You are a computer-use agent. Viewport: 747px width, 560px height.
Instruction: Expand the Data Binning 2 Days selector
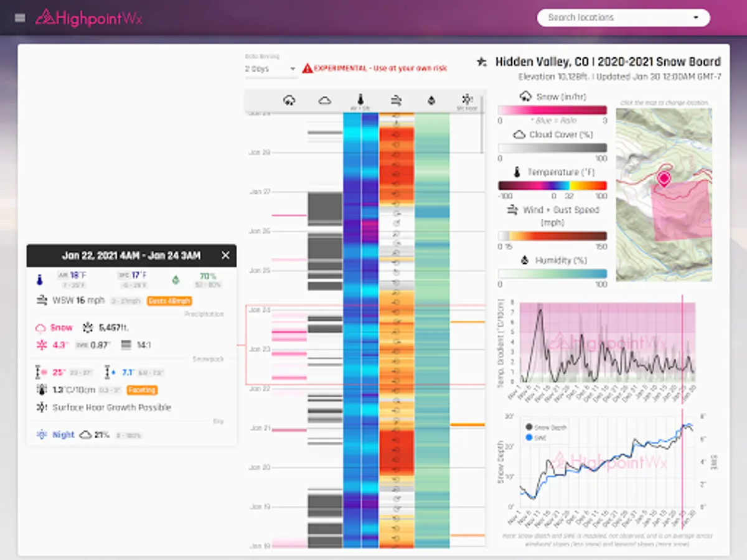point(271,68)
